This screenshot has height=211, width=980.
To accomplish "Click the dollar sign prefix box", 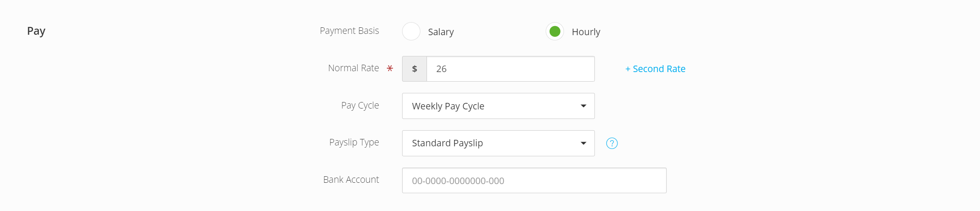I will click(x=414, y=69).
